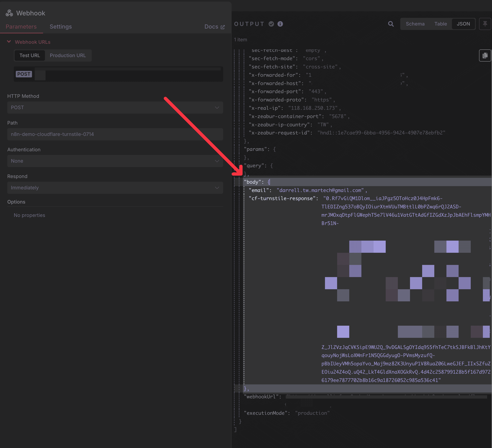This screenshot has width=492, height=448.
Task: Click the Path input field
Action: click(115, 134)
